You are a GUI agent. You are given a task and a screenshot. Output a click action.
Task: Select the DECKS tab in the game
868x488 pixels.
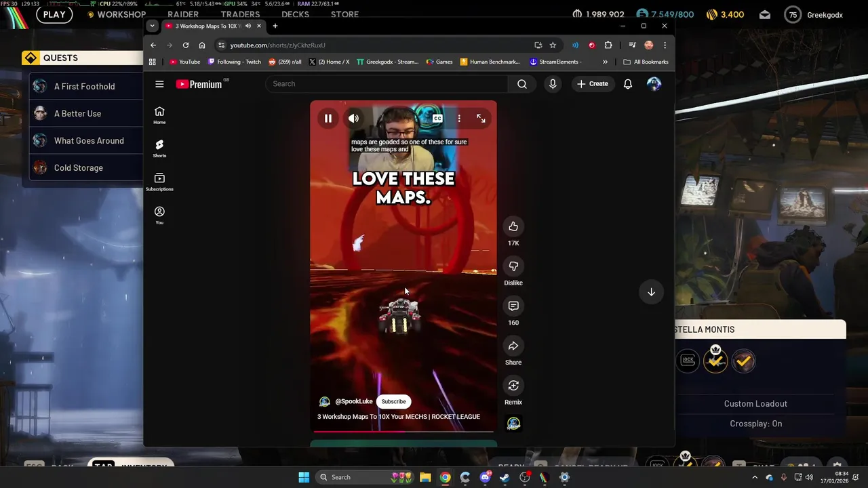tap(295, 14)
